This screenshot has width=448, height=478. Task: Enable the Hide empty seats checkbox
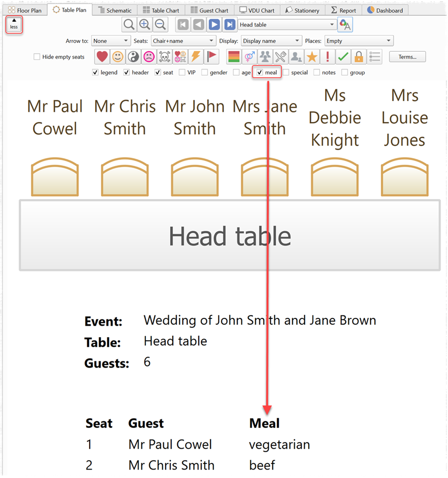(37, 57)
